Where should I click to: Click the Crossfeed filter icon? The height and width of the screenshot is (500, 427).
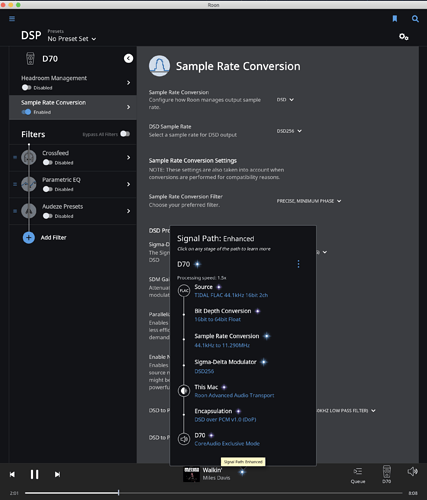[29, 157]
